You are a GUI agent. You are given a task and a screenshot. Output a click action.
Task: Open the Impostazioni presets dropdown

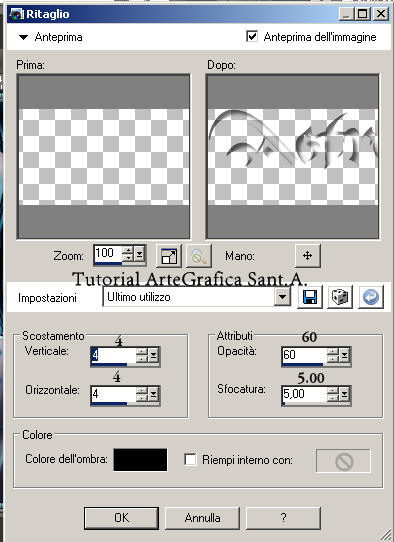pyautogui.click(x=282, y=297)
